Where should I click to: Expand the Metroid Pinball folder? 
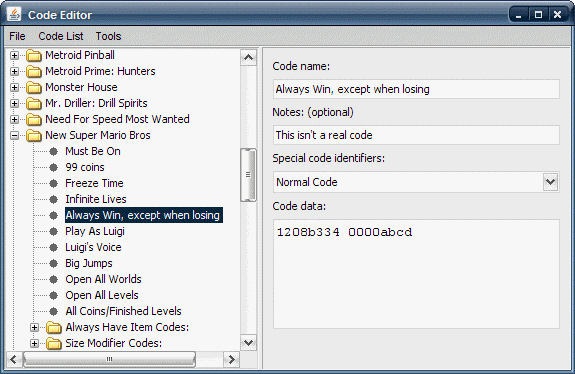(x=14, y=55)
